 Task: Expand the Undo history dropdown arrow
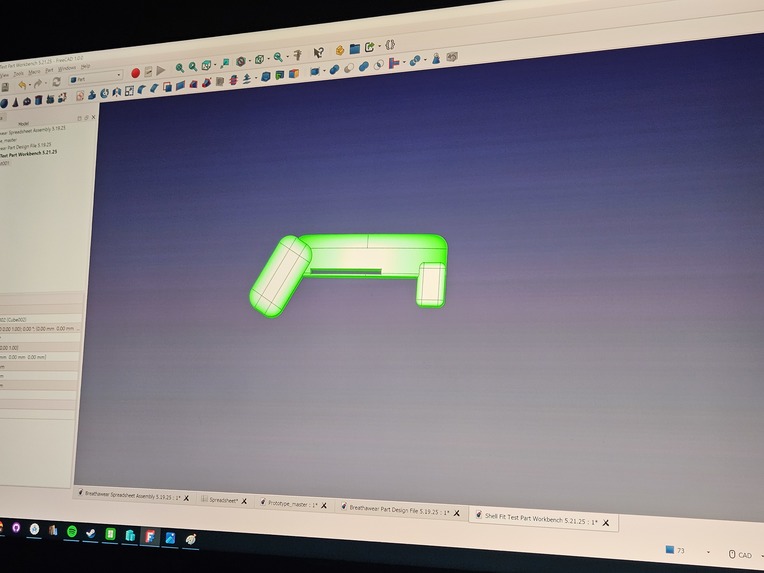(x=30, y=84)
